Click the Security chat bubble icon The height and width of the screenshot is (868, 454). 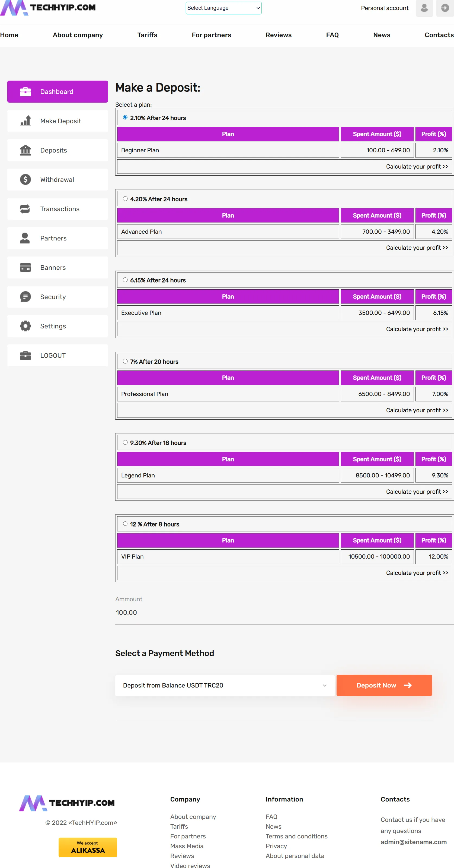point(25,296)
